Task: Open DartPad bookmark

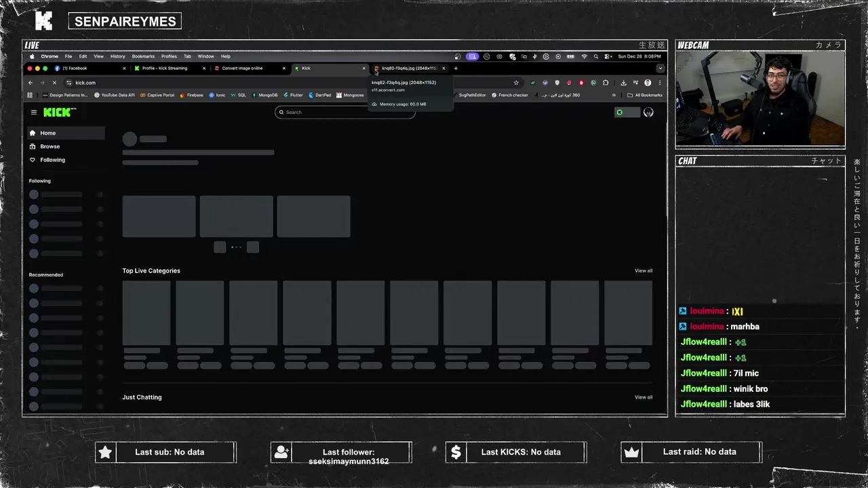Action: [320, 95]
